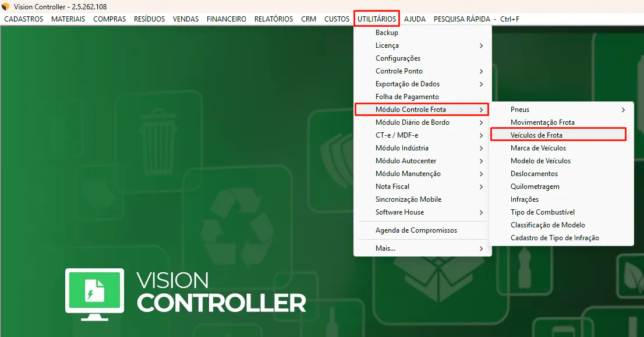Screen dimensions: 644x337
Task: Open the CADASTROS menu
Action: click(x=24, y=19)
